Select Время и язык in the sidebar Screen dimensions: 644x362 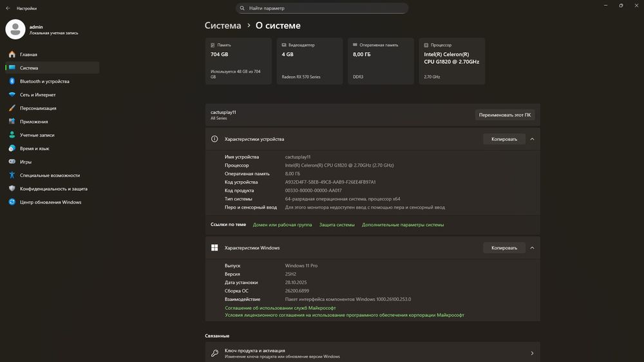coord(34,149)
